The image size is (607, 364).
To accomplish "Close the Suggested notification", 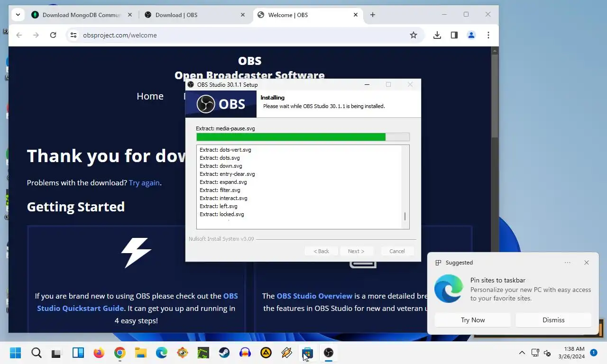I will [587, 263].
